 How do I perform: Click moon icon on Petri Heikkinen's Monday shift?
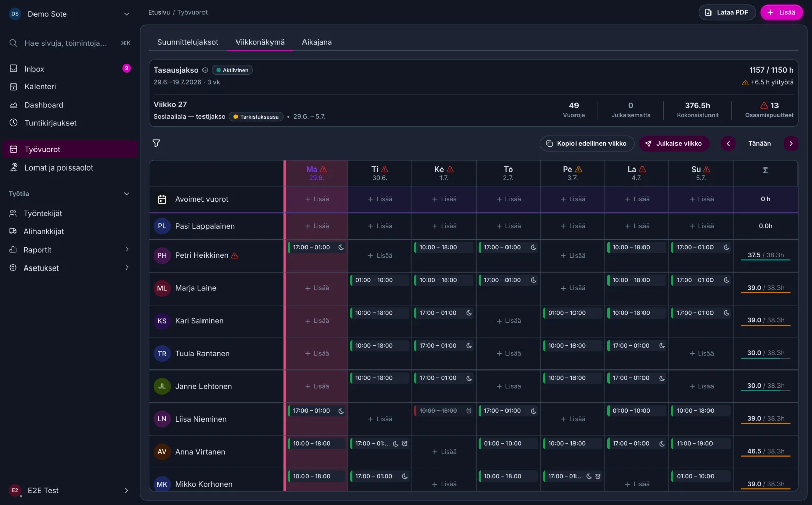click(341, 247)
